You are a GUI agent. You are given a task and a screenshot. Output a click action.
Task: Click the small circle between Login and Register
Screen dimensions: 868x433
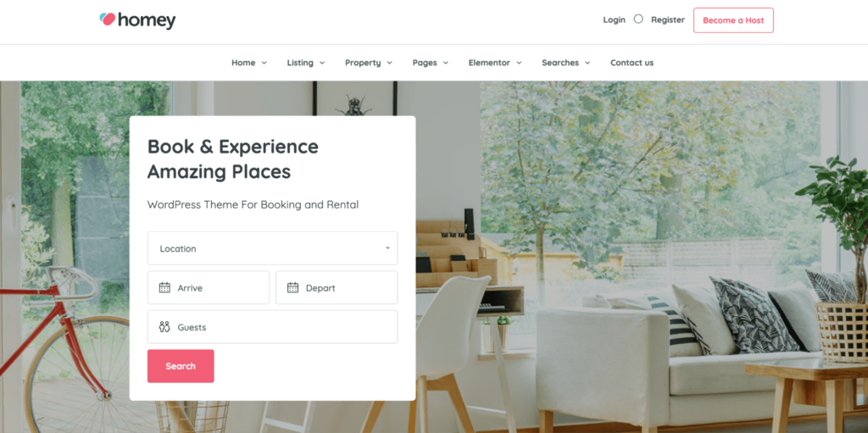tap(638, 19)
